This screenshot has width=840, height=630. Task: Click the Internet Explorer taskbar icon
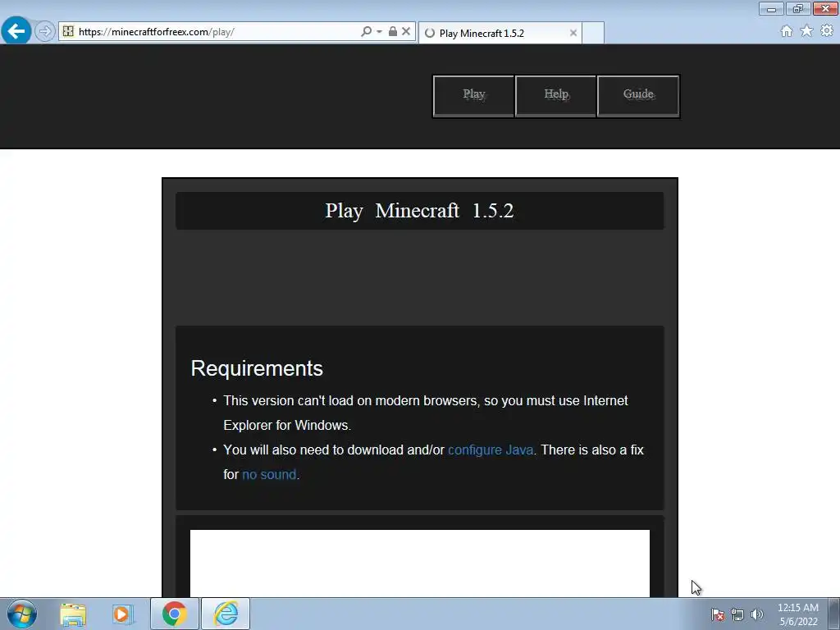coord(226,614)
